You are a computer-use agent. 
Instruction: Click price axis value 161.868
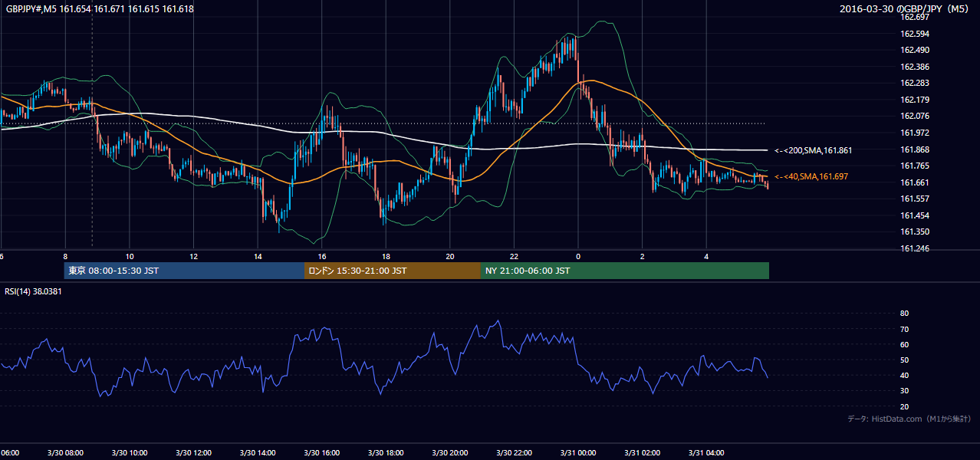click(914, 149)
